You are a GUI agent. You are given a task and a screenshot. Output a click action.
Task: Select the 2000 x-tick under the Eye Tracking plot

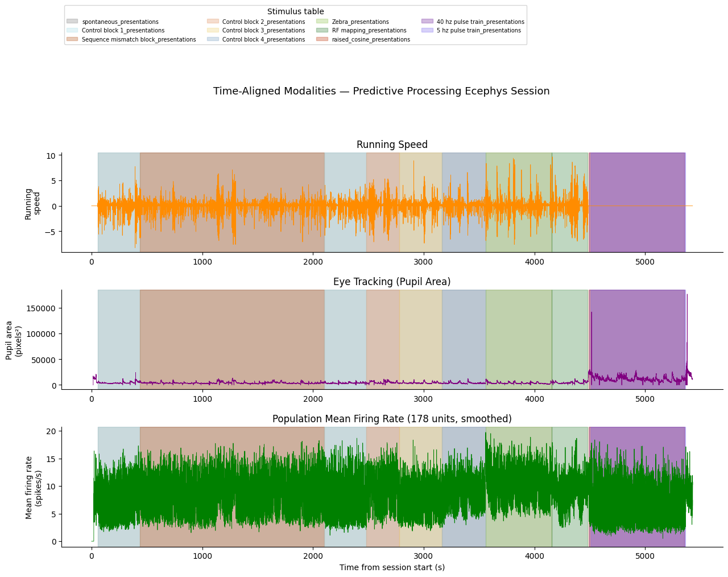313,399
